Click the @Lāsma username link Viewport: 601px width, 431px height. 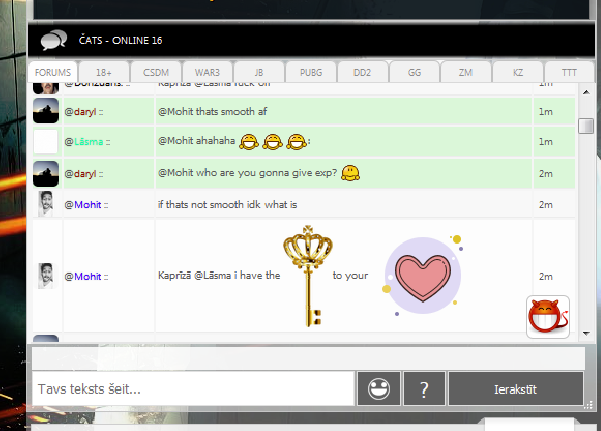tap(84, 142)
